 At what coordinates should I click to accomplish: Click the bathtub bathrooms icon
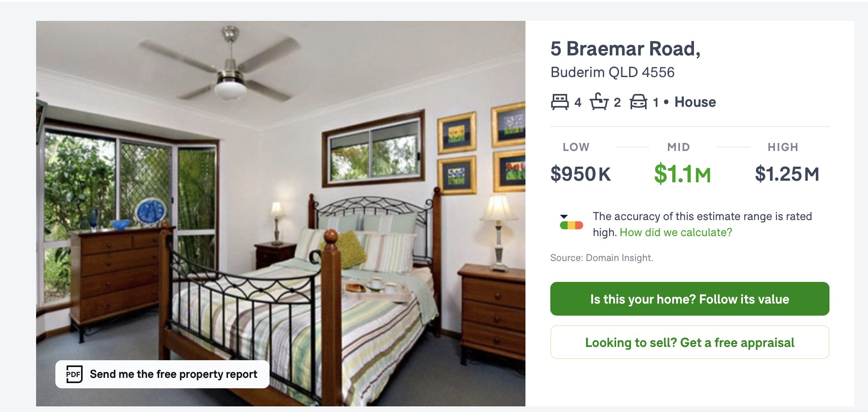pyautogui.click(x=599, y=102)
